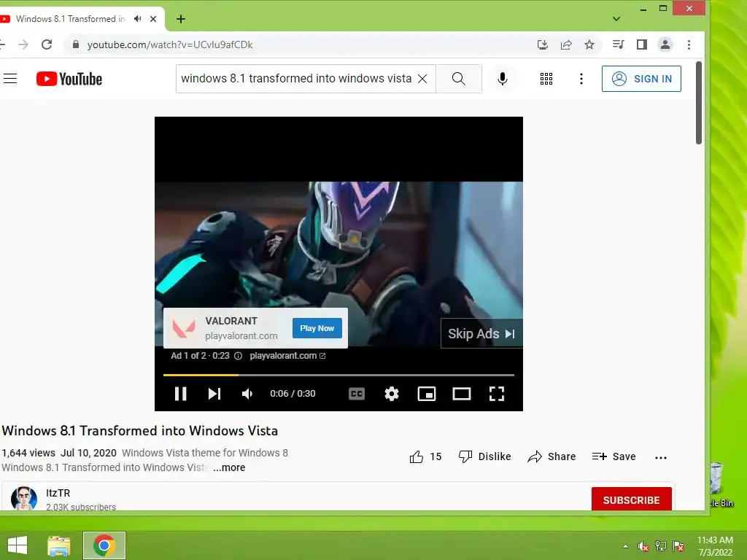Bookmark this tab with star

tap(589, 44)
